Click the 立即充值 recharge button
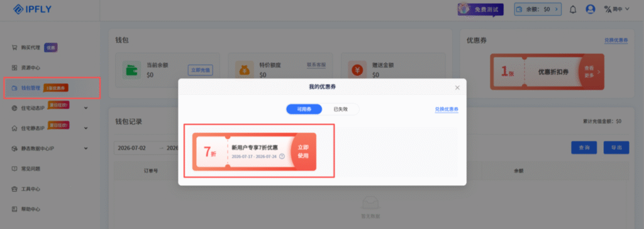Viewport: 644px width, 229px height. pyautogui.click(x=201, y=70)
